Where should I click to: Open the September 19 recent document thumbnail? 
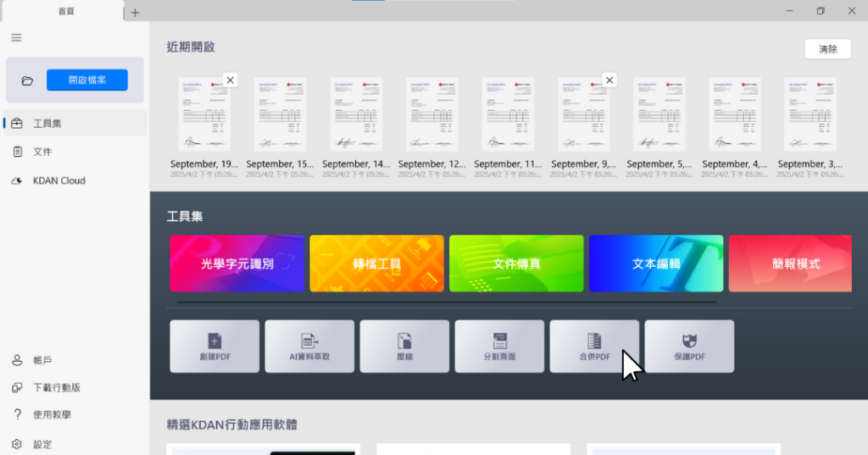[x=203, y=114]
